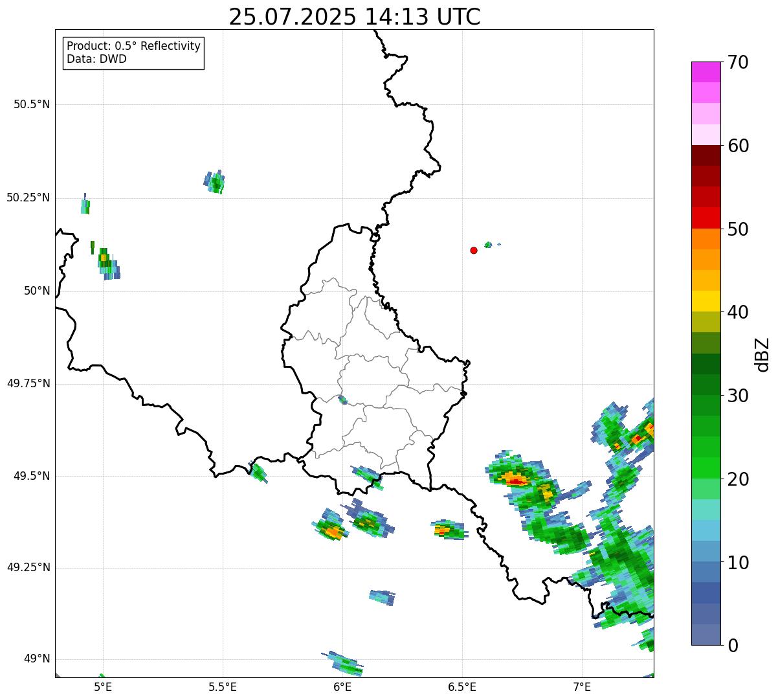778x700 pixels.
Task: Click the colorbar tick label 30
Action: click(x=738, y=396)
